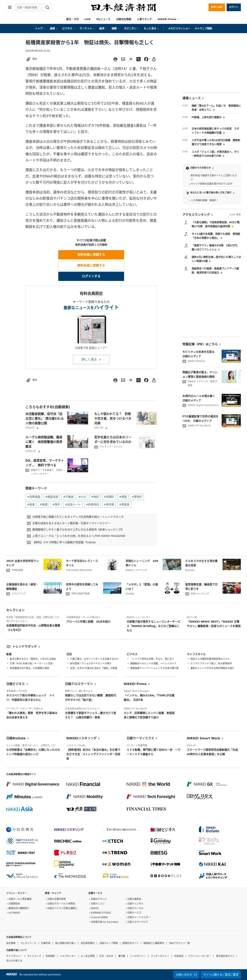Share by email using bottom envelope icon
Image resolution: width=247 pixels, height=980 pixels.
tap(123, 380)
